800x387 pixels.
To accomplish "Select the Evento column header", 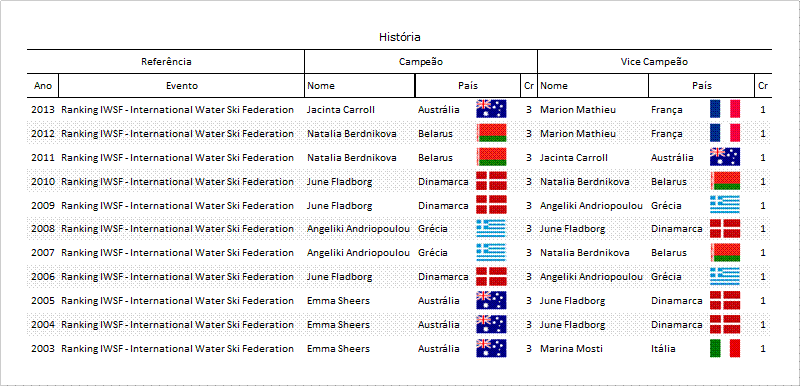I will [x=182, y=86].
